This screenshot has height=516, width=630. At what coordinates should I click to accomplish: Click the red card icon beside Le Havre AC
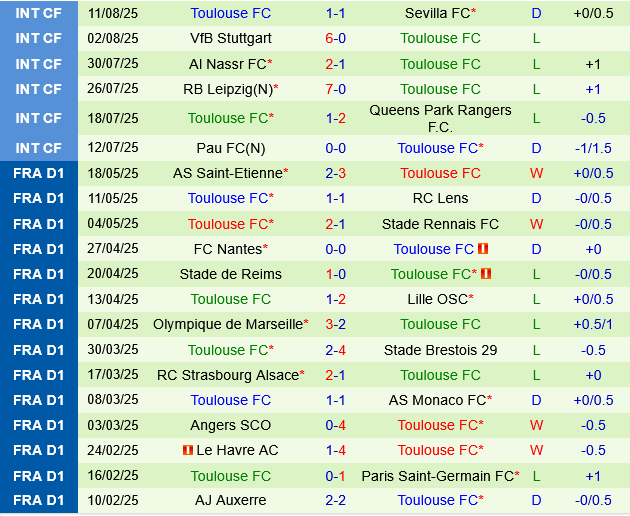(187, 450)
